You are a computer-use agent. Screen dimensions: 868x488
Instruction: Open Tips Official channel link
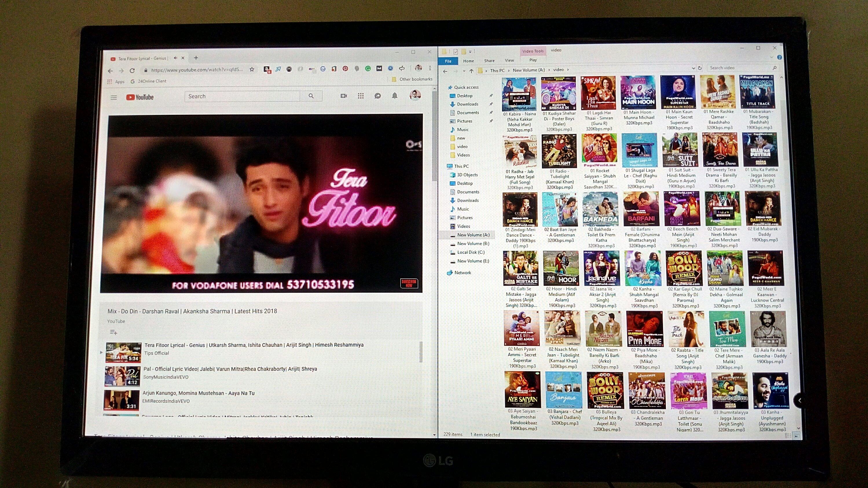coord(157,353)
